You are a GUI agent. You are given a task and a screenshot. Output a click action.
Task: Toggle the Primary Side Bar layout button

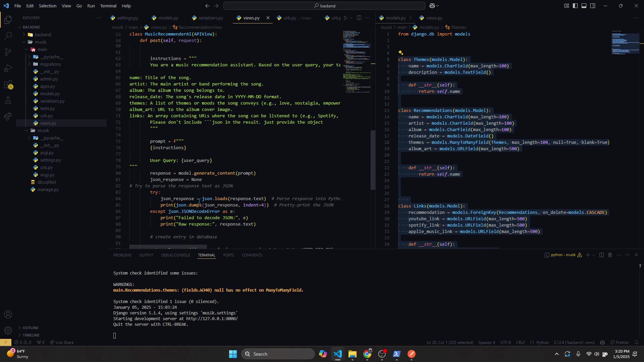tap(575, 6)
